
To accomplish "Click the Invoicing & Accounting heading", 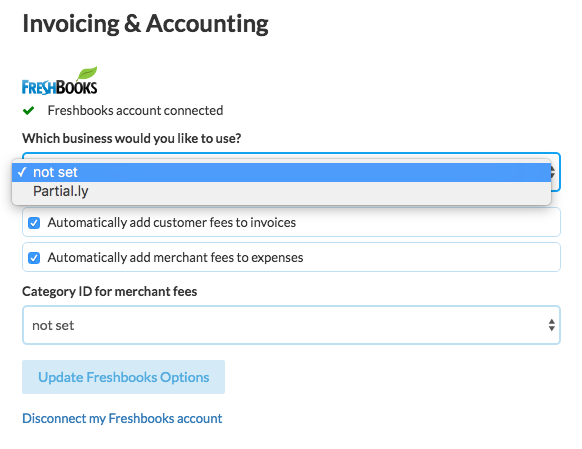I will click(146, 24).
